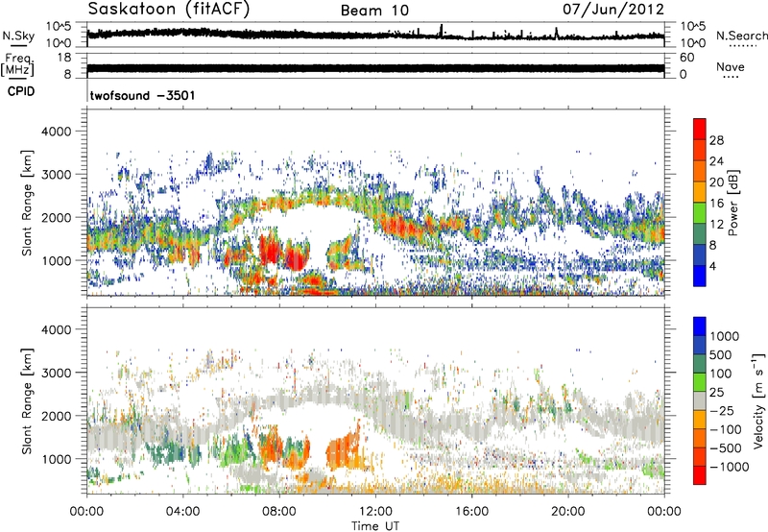Click the "12:00" time tick label
The image size is (768, 532).
(x=375, y=512)
